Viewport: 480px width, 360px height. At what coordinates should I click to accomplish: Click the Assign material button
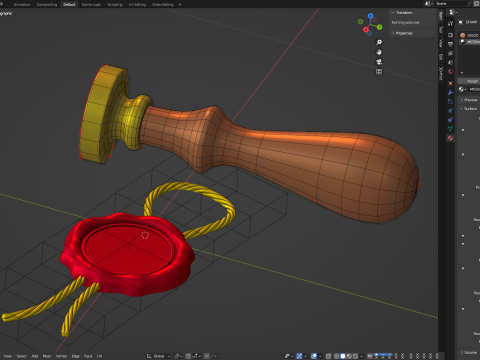[469, 81]
